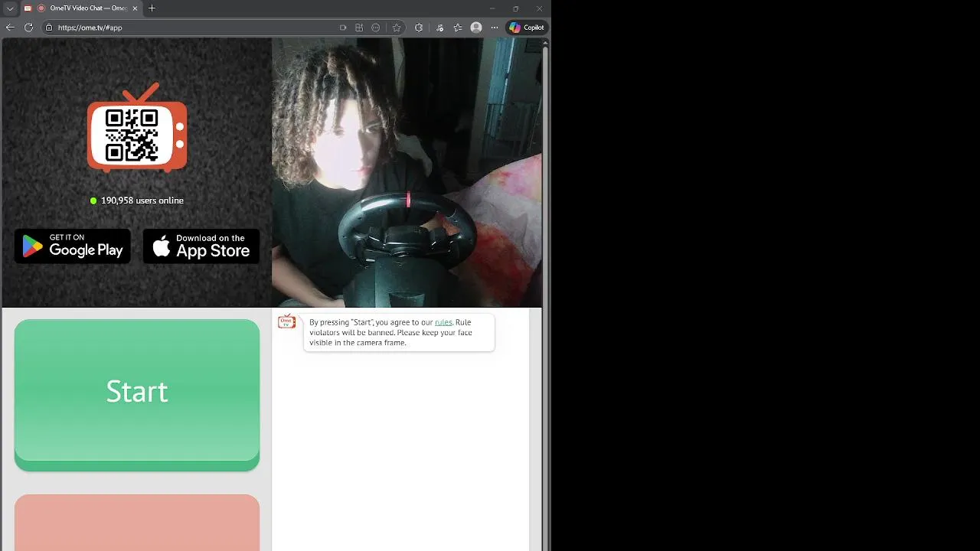Image resolution: width=980 pixels, height=551 pixels.
Task: Click the circled dots icon in address bar
Action: point(375,28)
